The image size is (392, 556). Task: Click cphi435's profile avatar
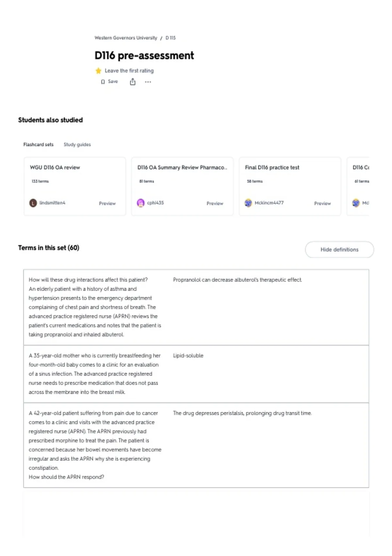[141, 203]
